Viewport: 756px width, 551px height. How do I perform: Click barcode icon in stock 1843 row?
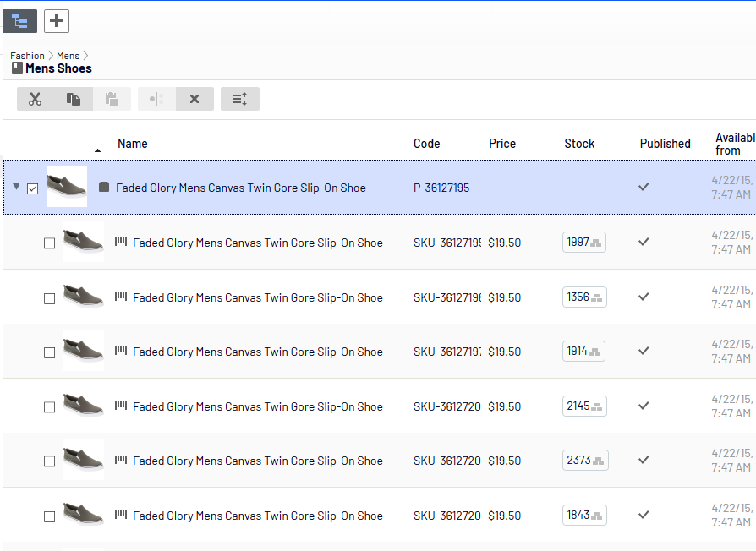pos(121,515)
